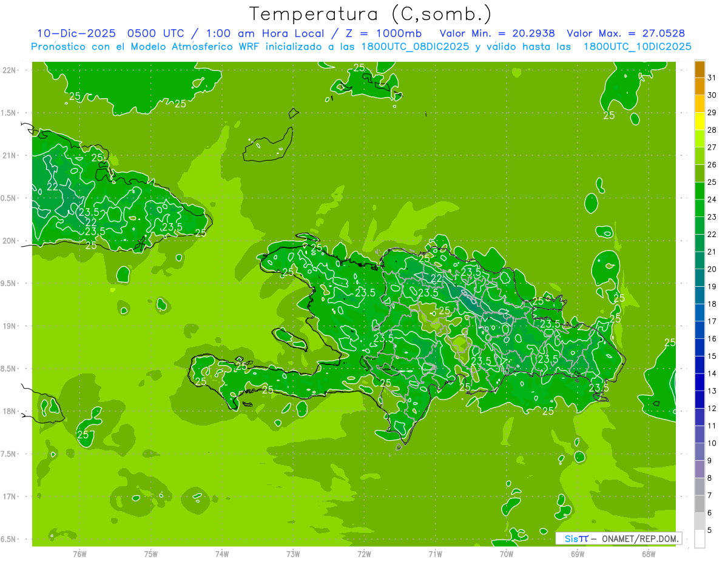
Task: Click the amber swatch between 29 and 30
Action: click(699, 104)
